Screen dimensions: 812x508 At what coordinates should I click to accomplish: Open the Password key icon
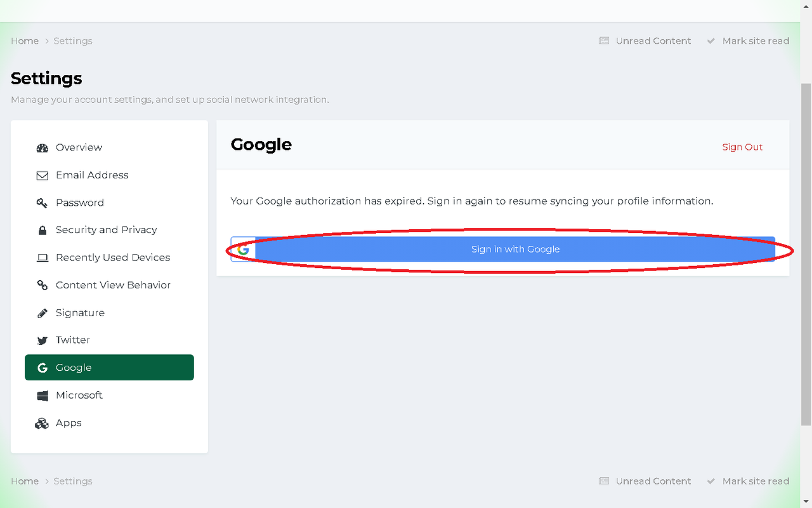[43, 203]
